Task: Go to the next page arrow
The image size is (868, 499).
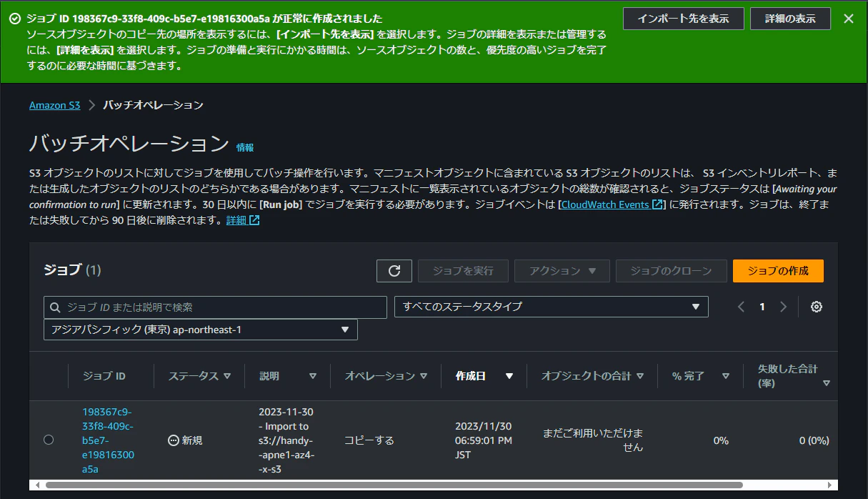Action: (x=784, y=307)
